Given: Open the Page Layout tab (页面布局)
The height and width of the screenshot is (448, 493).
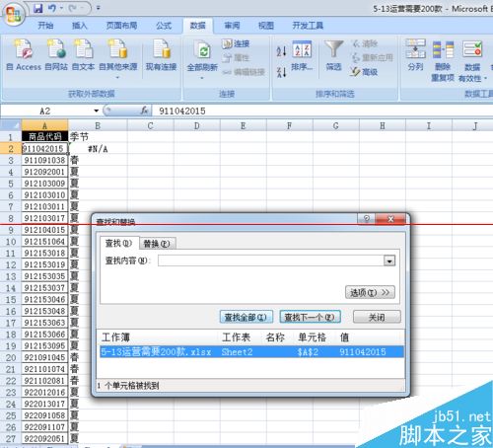Looking at the screenshot, I should coord(121,26).
